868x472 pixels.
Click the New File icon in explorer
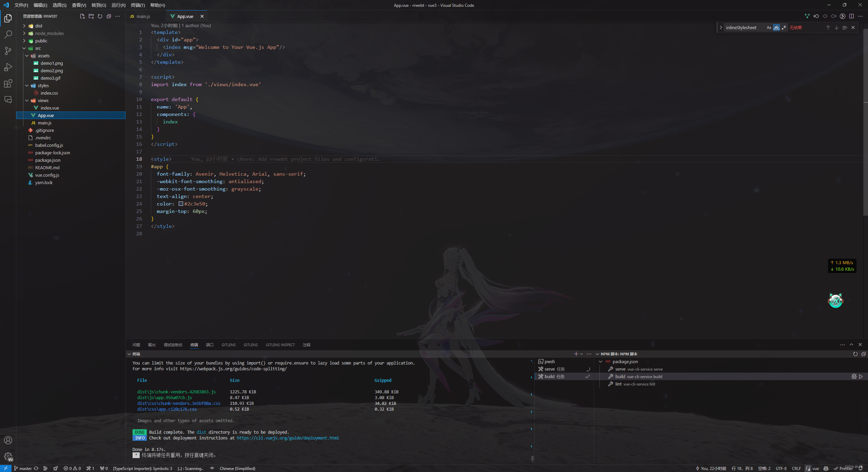(82, 16)
